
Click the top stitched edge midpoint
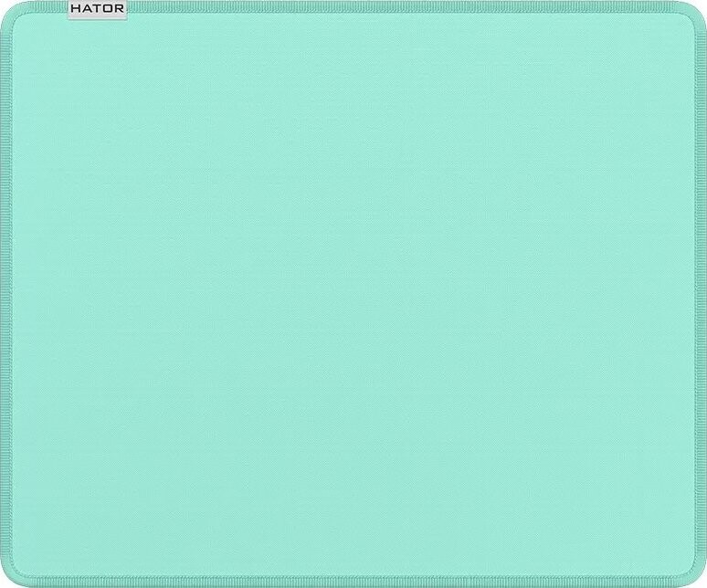pos(353,5)
